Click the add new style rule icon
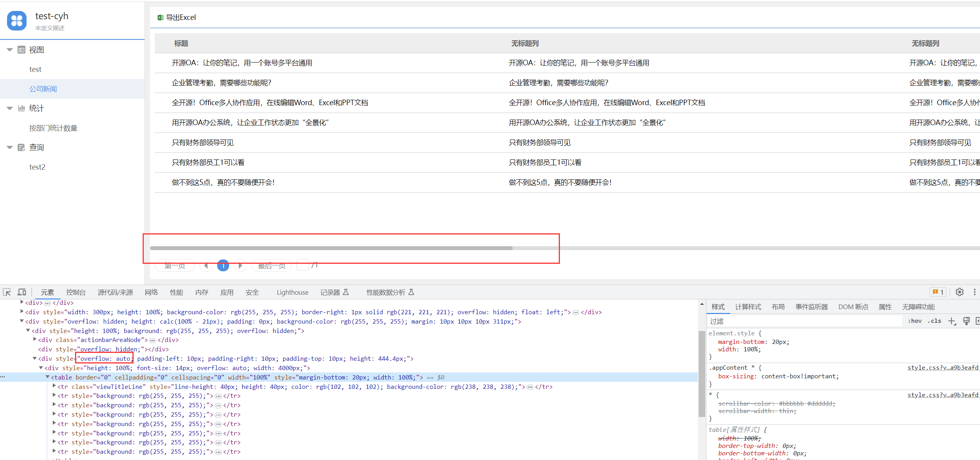This screenshot has width=980, height=460. point(951,321)
